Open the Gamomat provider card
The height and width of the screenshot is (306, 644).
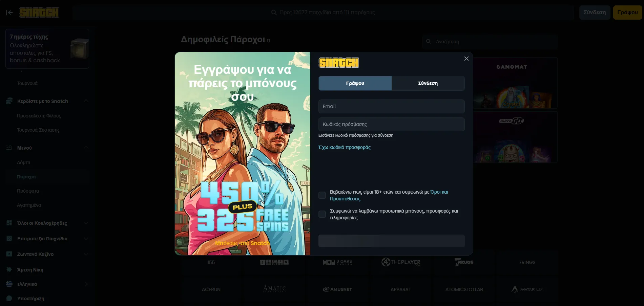[x=515, y=83]
